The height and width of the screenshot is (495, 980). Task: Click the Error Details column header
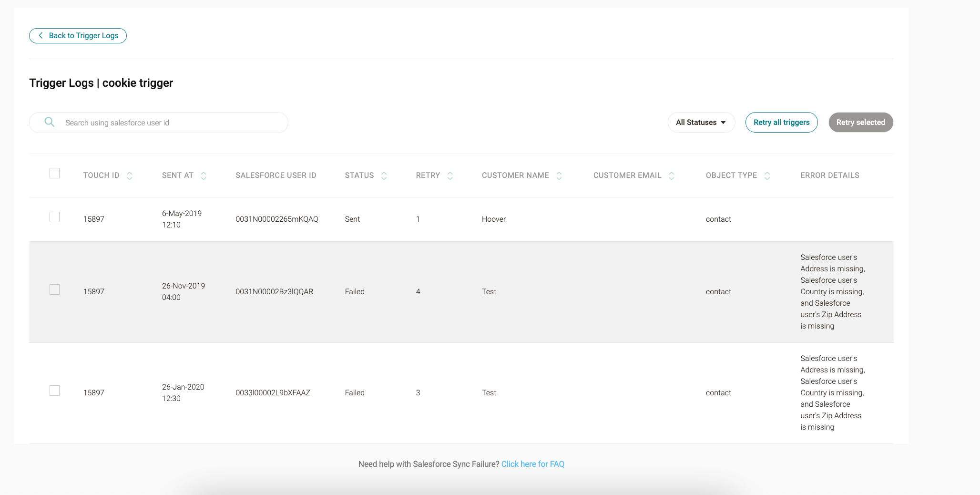829,175
